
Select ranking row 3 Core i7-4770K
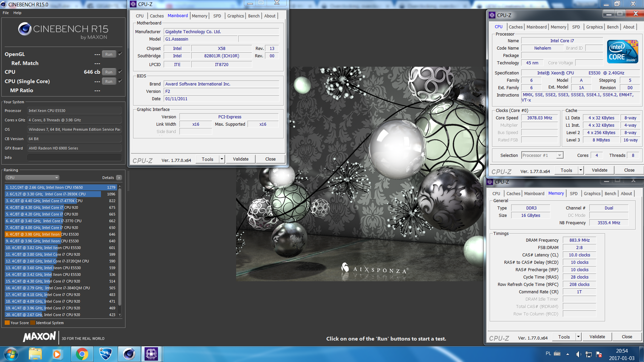[x=61, y=201]
